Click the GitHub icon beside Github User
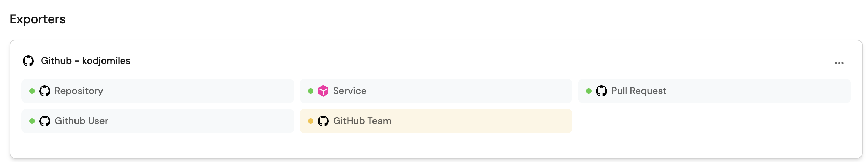The width and height of the screenshot is (868, 162). point(45,121)
